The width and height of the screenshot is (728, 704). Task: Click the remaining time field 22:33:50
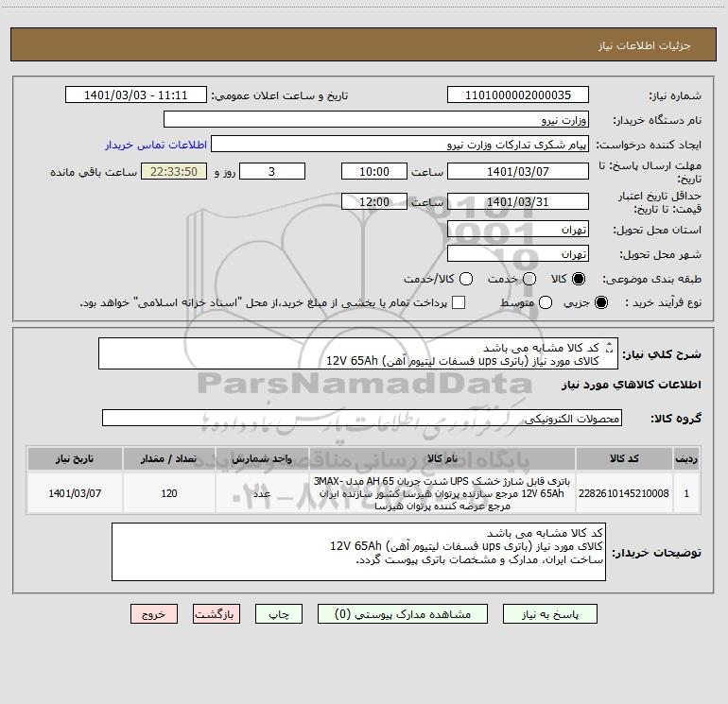point(174,171)
